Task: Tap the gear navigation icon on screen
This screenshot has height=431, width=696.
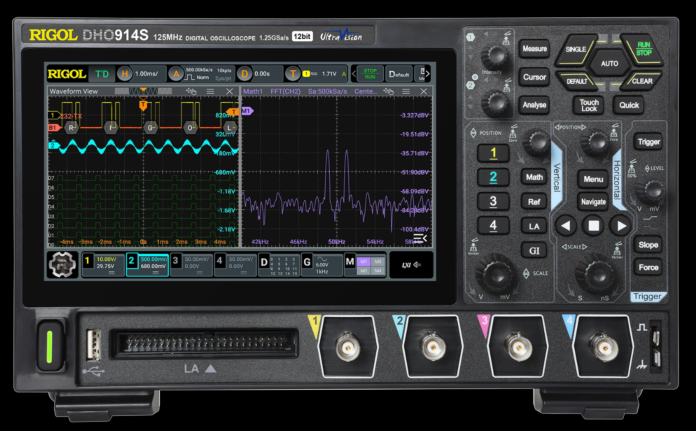Action: coord(63,265)
